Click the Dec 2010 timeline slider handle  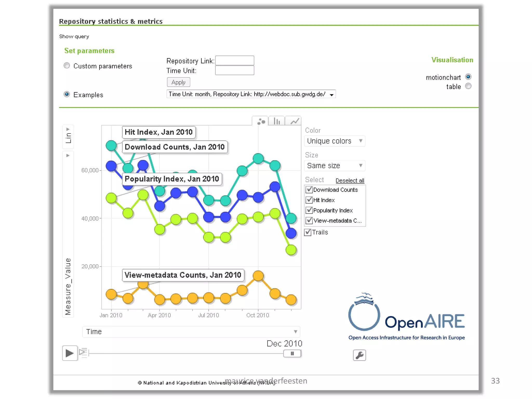tap(292, 353)
